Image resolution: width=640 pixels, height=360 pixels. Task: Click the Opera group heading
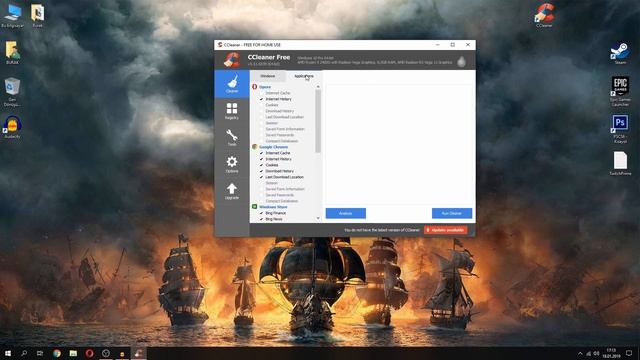265,87
